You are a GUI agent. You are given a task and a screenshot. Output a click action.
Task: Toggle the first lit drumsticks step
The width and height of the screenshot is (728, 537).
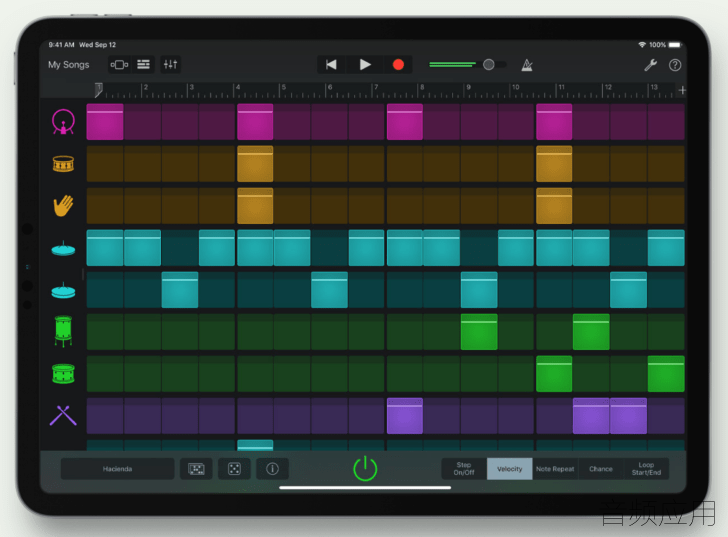(x=404, y=416)
